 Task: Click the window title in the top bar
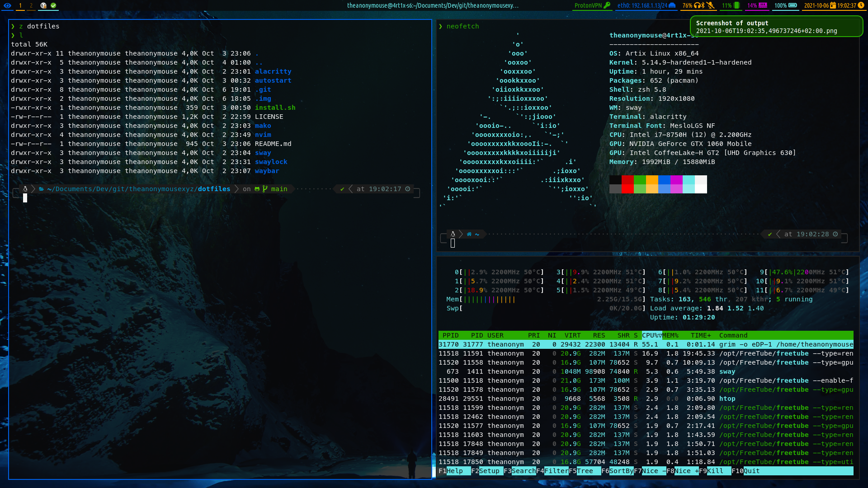pyautogui.click(x=433, y=5)
